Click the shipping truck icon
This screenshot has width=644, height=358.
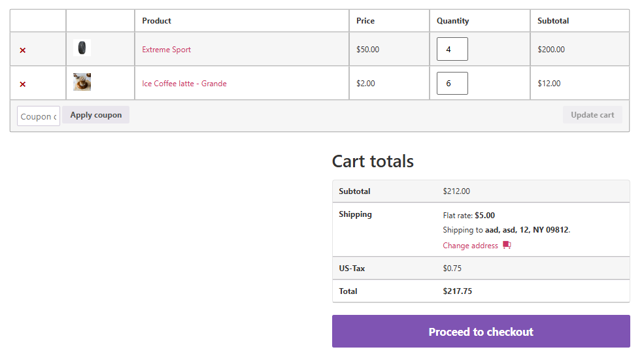[507, 246]
